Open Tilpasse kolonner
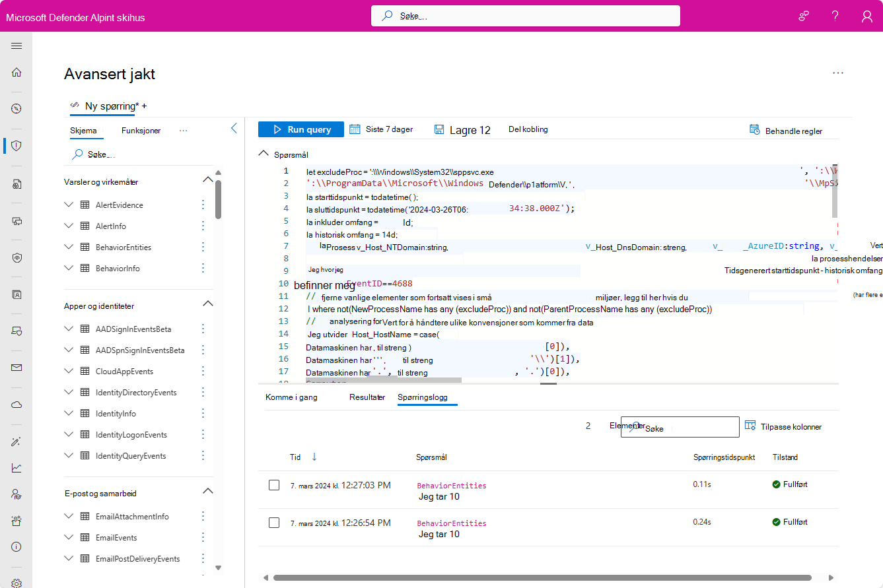This screenshot has height=588, width=883. pyautogui.click(x=783, y=426)
